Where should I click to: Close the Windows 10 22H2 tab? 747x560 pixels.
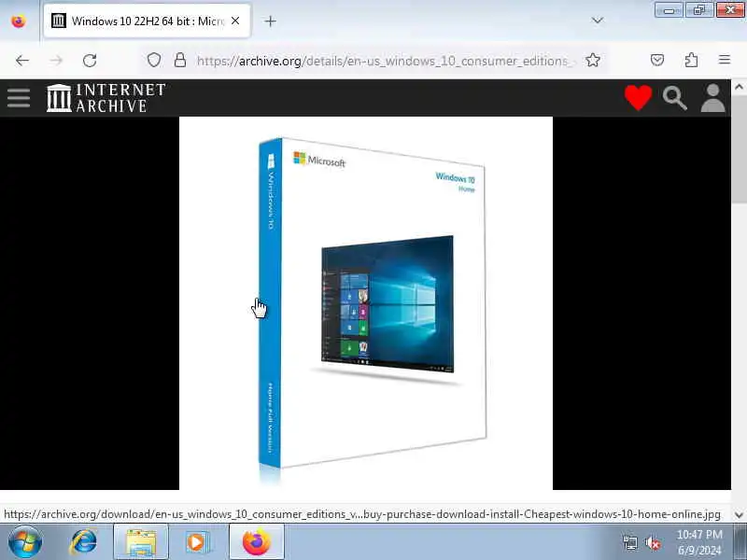235,21
